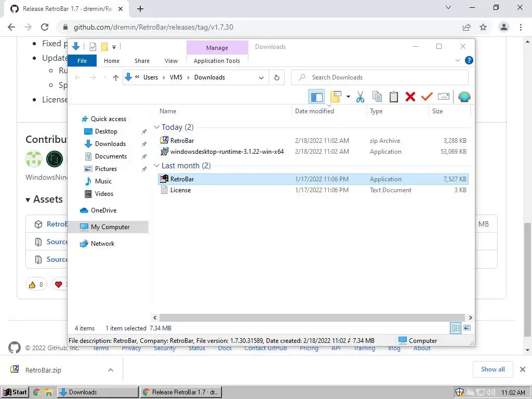The width and height of the screenshot is (532, 399).
Task: Click the Copy pages icon
Action: [377, 97]
